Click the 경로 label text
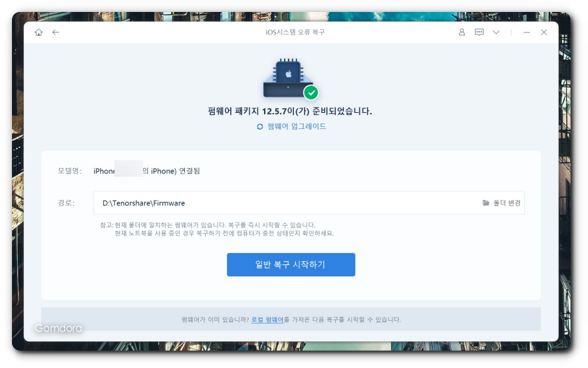The image size is (588, 368). pos(66,203)
